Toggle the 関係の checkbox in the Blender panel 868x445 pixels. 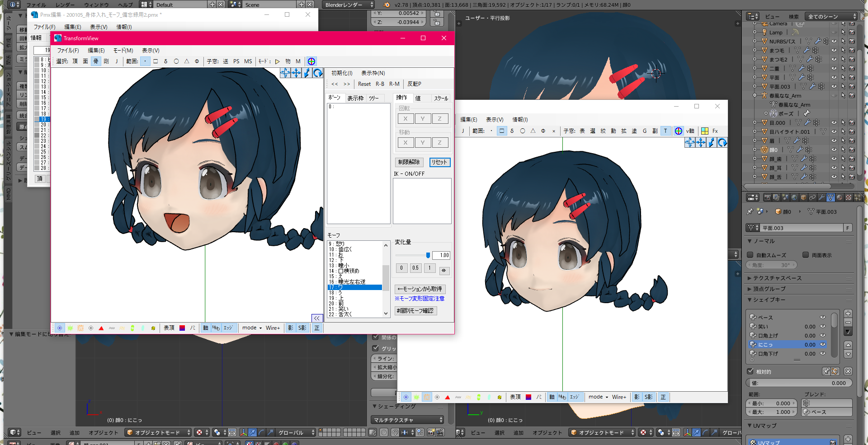click(x=376, y=337)
